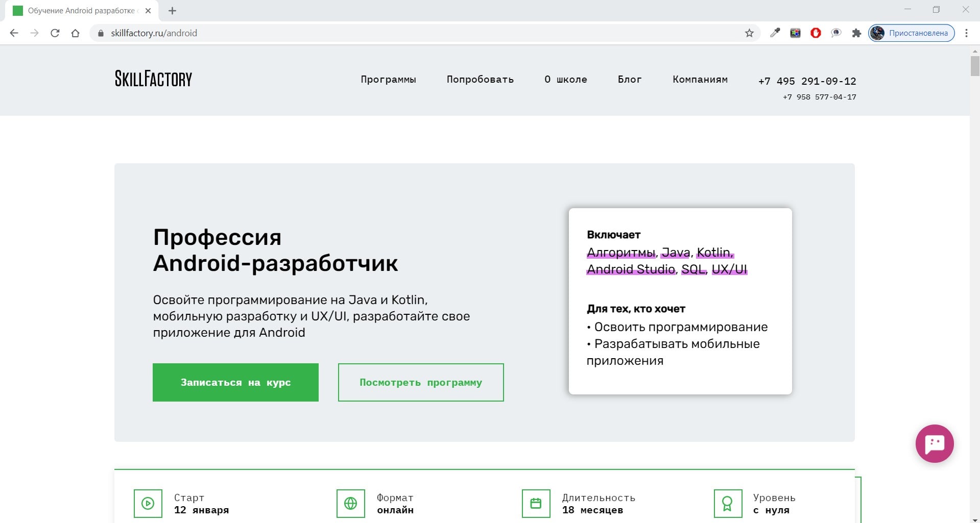Click the 12 января start date
Screen dimensions: 980x523
[x=201, y=510]
